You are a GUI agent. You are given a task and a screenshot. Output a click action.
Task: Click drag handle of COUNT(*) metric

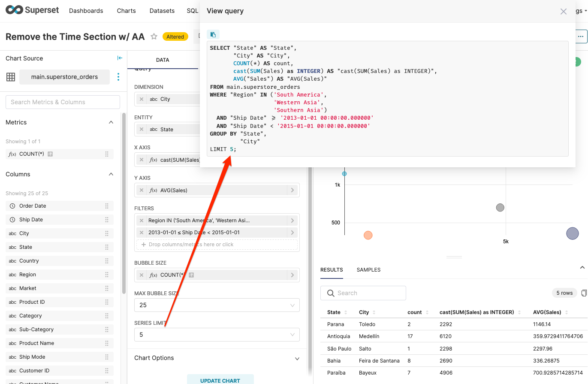[107, 154]
